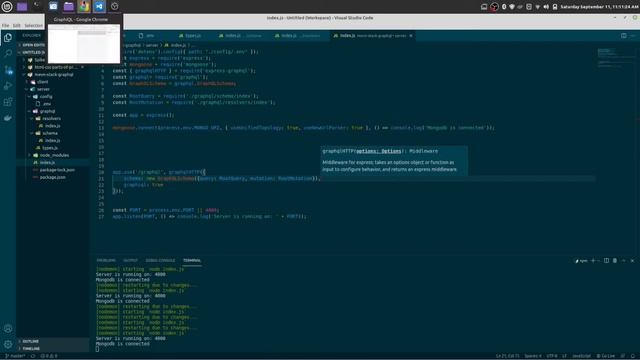The height and width of the screenshot is (360, 640).
Task: Open the Extensions view
Action: (x=8, y=102)
